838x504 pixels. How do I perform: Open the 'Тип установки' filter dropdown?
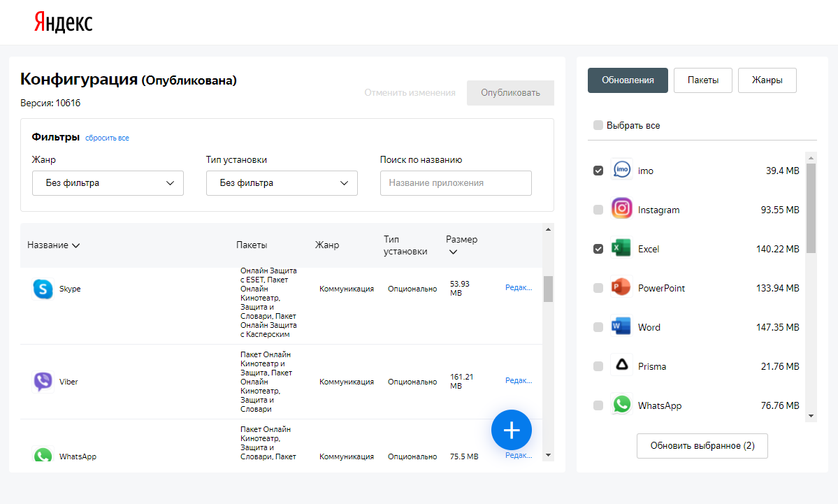click(282, 182)
